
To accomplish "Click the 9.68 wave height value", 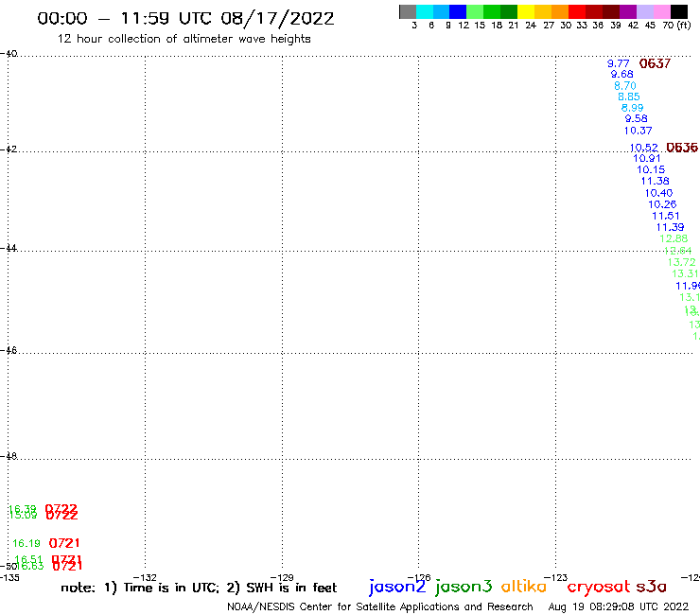I will (621, 74).
